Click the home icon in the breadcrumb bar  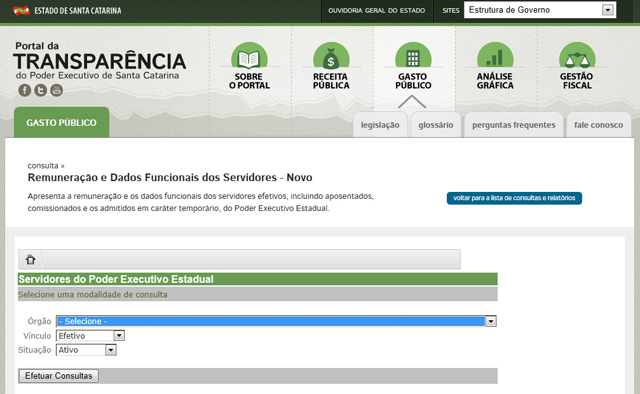click(x=30, y=259)
